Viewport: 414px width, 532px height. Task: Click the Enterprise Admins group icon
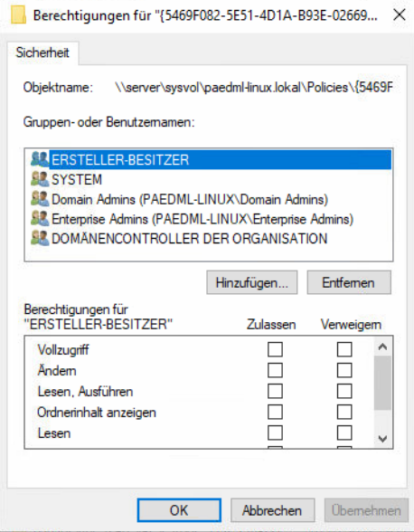tap(40, 219)
